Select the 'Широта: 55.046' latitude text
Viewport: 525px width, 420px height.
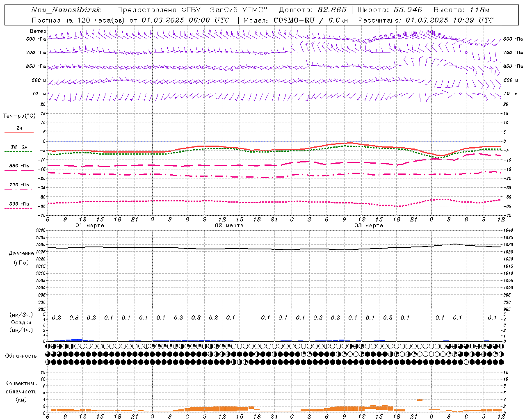pyautogui.click(x=390, y=10)
